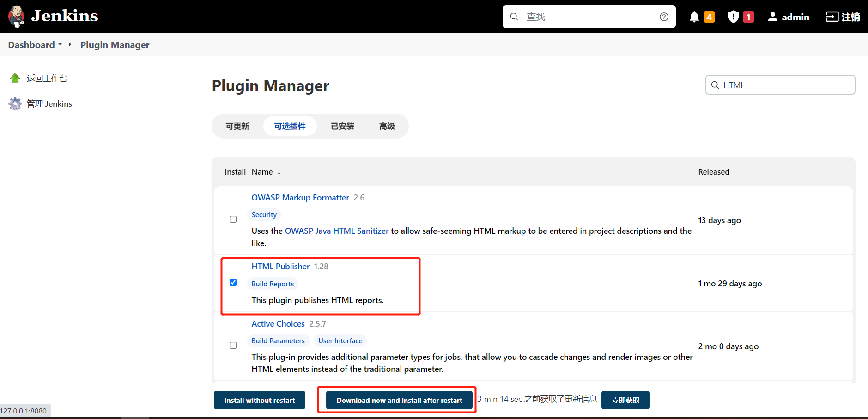Click the plugin filter magnifier icon

(x=715, y=85)
